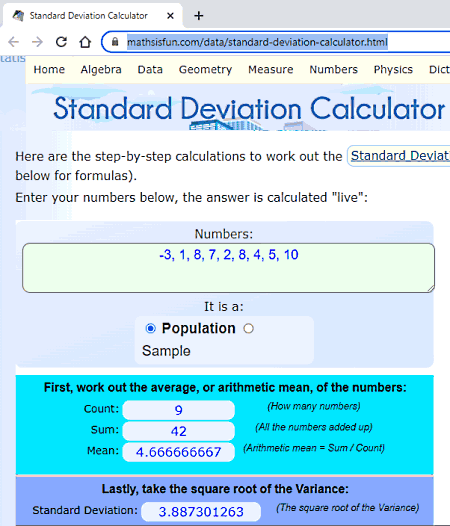This screenshot has height=526, width=450.
Task: Click the Mean value 4.666666667
Action: coord(179,452)
